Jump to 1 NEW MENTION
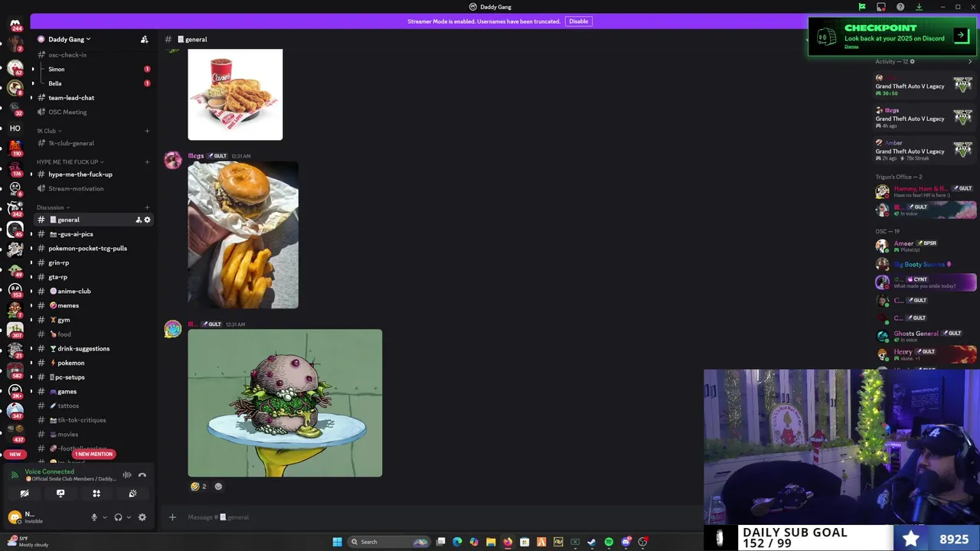 [93, 454]
